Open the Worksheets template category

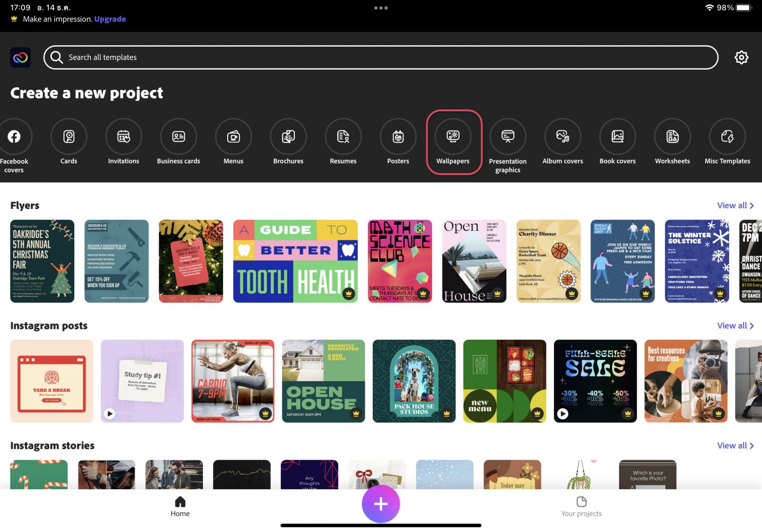point(672,137)
